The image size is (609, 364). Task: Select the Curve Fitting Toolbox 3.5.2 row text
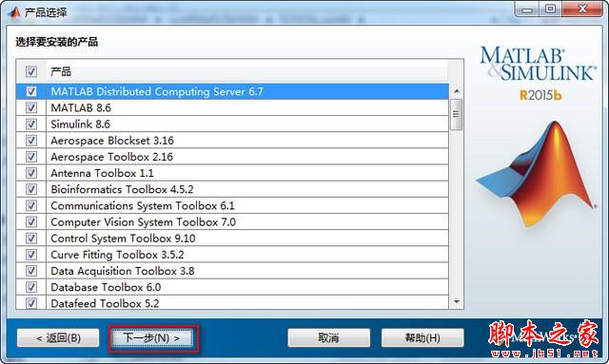click(117, 255)
